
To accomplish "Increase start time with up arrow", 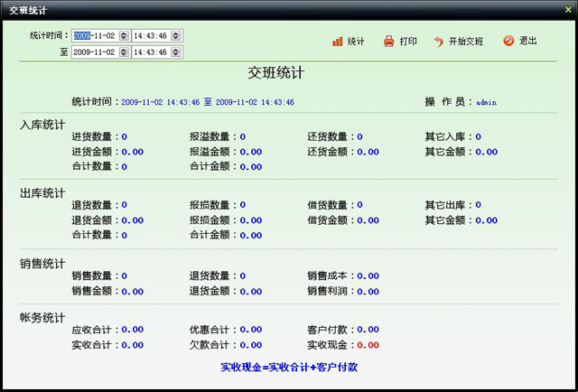I will pyautogui.click(x=176, y=33).
